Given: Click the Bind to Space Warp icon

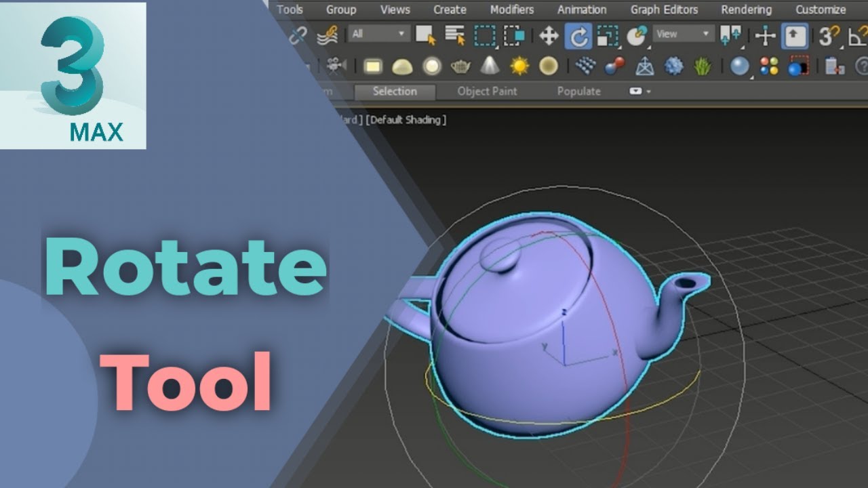Looking at the screenshot, I should coord(328,35).
